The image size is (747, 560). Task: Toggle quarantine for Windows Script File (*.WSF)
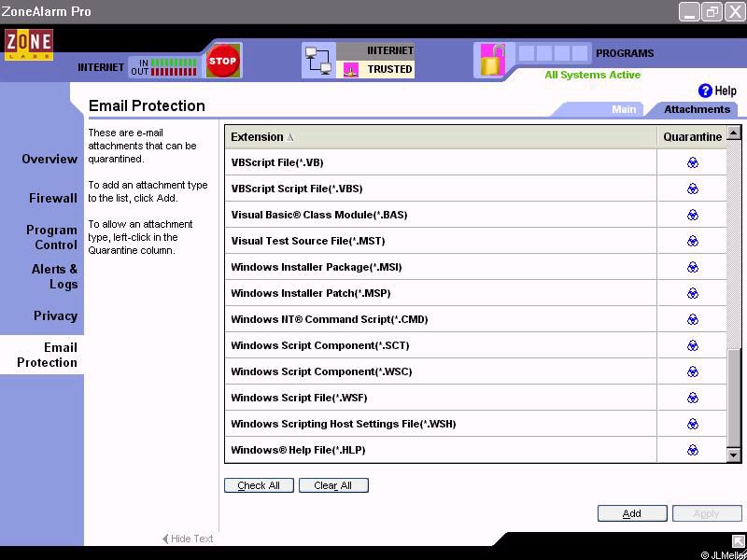(x=693, y=398)
